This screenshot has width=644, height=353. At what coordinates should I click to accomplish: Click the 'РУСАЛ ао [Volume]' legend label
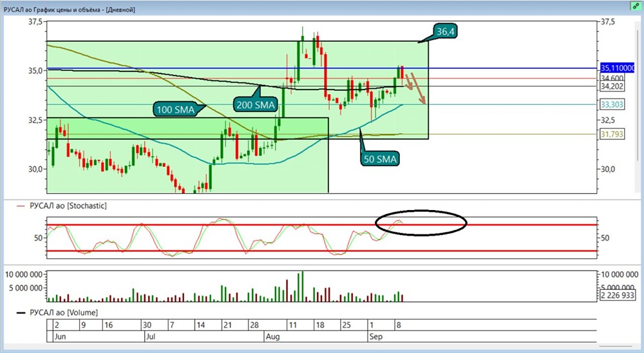click(x=64, y=312)
